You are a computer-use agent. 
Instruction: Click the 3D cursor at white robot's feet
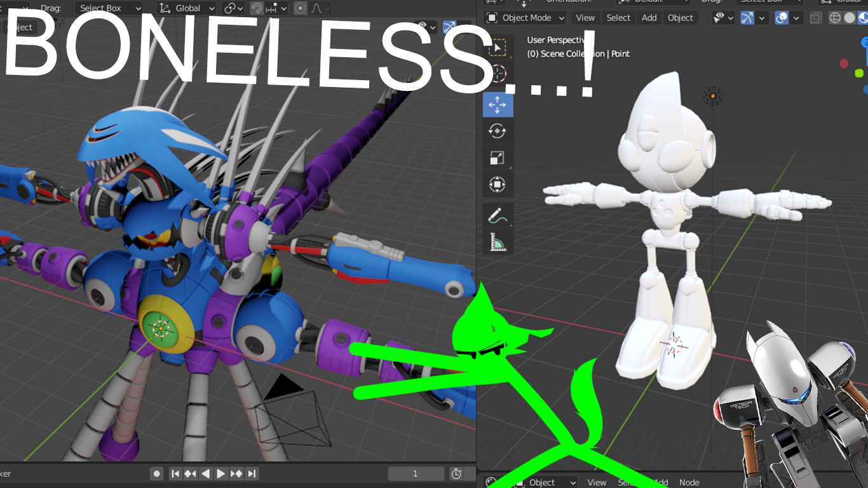point(674,344)
